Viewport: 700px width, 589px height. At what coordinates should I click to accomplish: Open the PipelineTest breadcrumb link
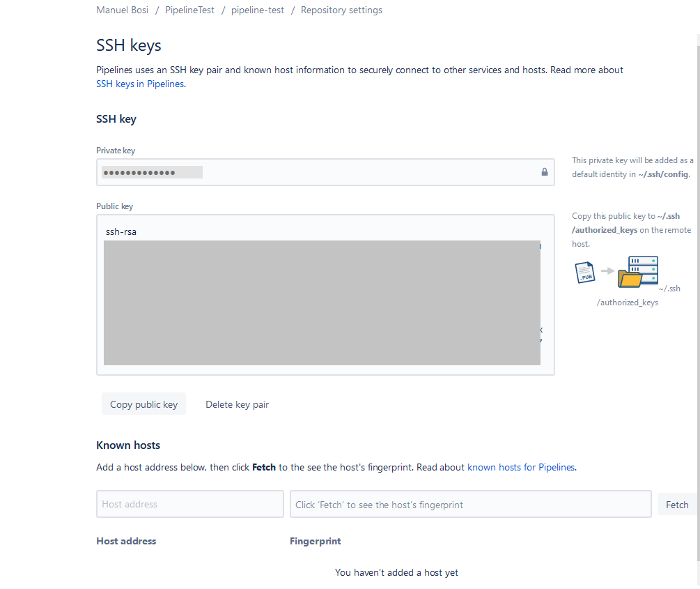tap(189, 10)
